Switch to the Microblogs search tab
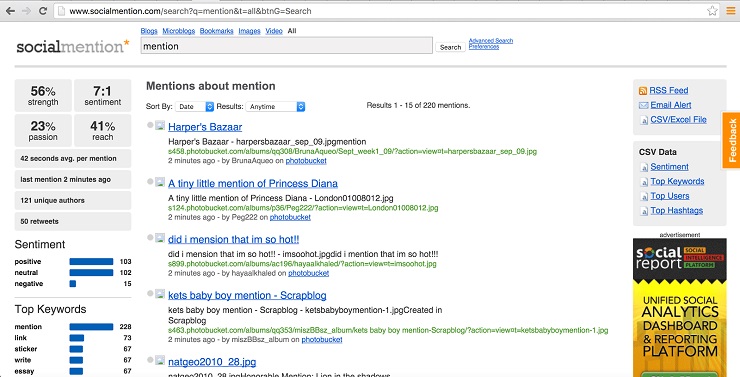 178,31
